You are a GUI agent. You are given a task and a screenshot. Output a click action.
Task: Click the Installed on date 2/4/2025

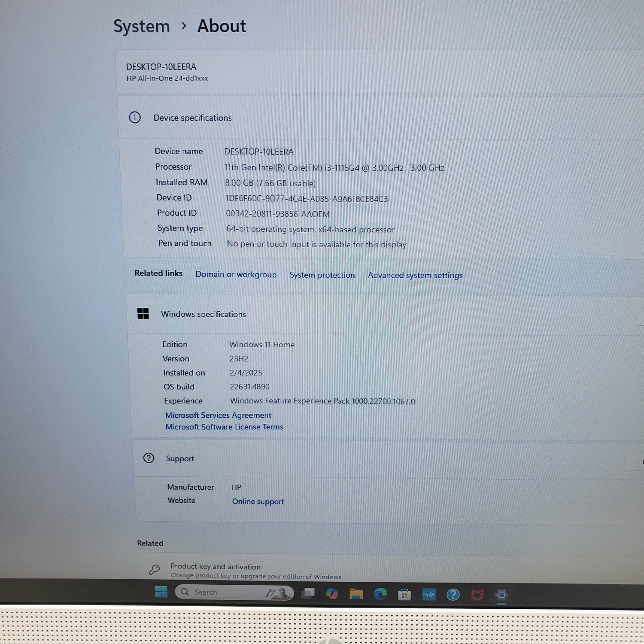click(246, 373)
